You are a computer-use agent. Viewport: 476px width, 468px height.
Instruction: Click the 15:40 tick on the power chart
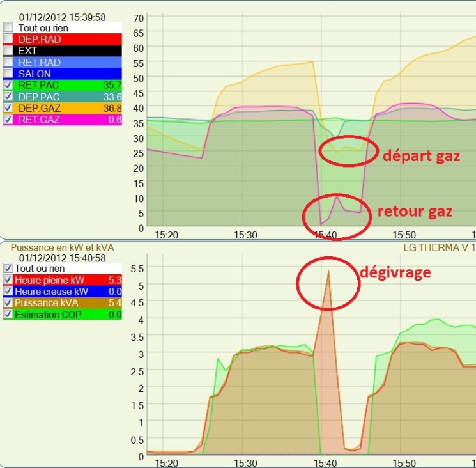325,463
